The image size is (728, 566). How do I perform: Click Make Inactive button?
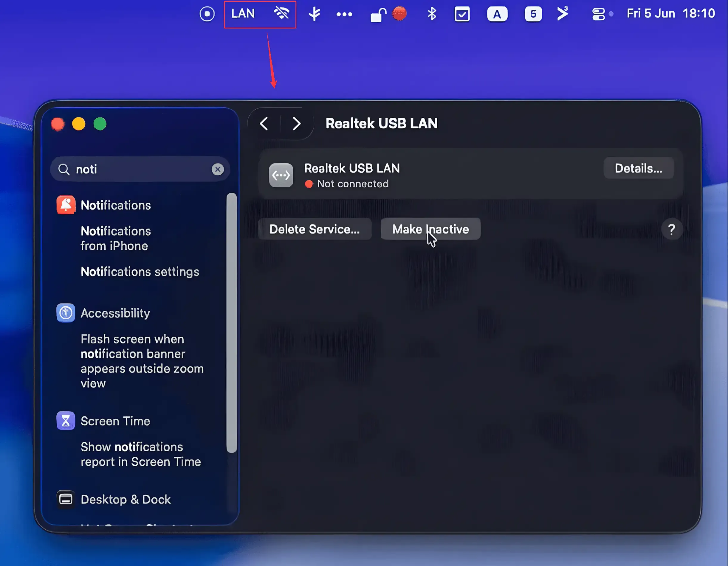431,229
